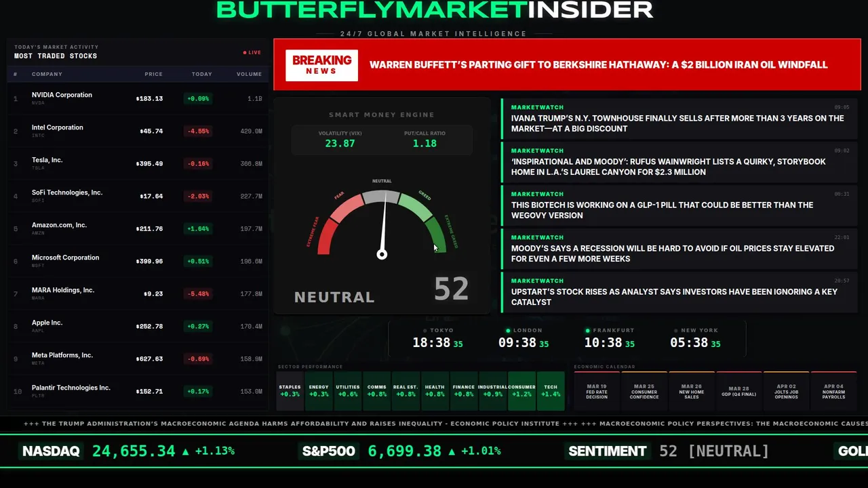Select the Intel Corporation row
The width and height of the screenshot is (868, 488).
[x=138, y=131]
